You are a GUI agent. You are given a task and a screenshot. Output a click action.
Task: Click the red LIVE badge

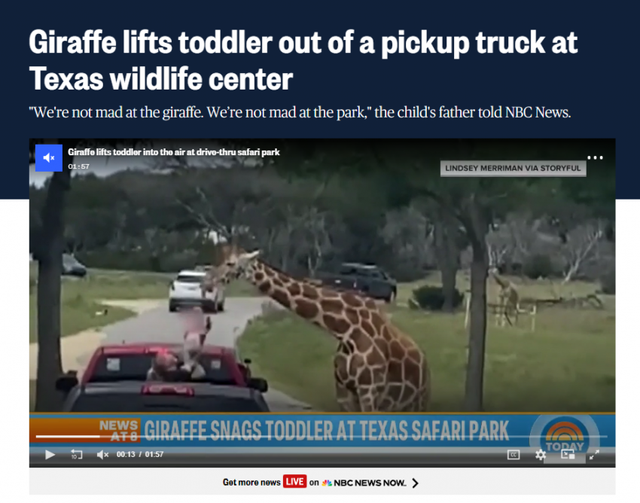(294, 482)
